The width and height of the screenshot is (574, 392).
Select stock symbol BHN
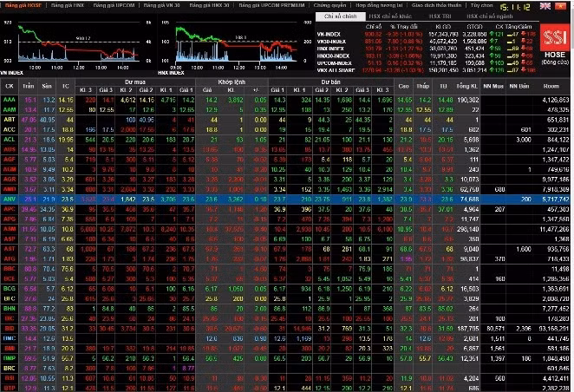pos(10,309)
